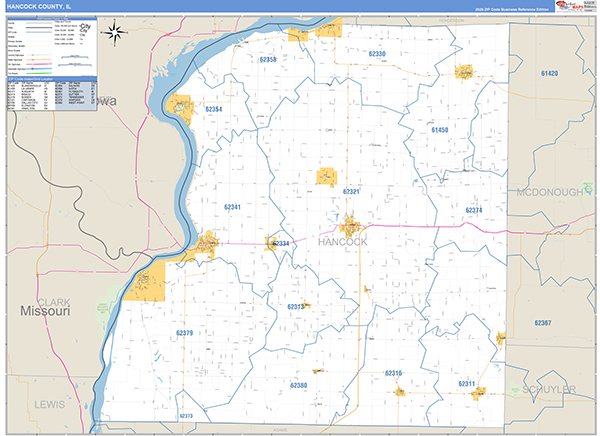Select ZIP code label 62379
The height and width of the screenshot is (436, 600).
tap(184, 333)
